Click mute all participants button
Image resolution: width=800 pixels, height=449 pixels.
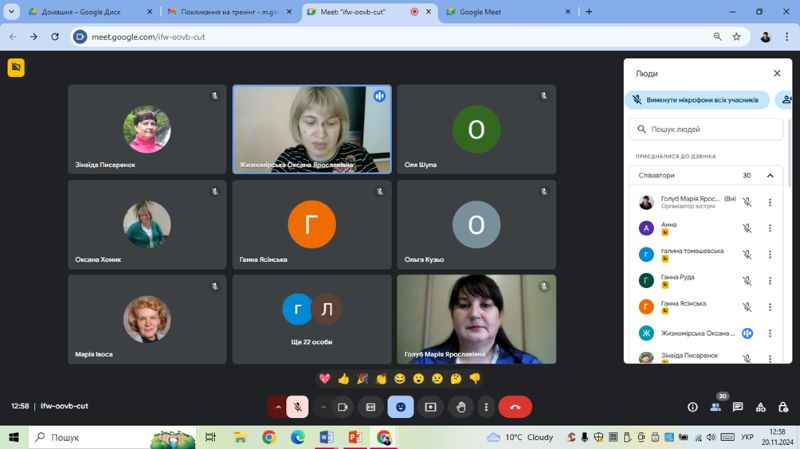(x=697, y=100)
